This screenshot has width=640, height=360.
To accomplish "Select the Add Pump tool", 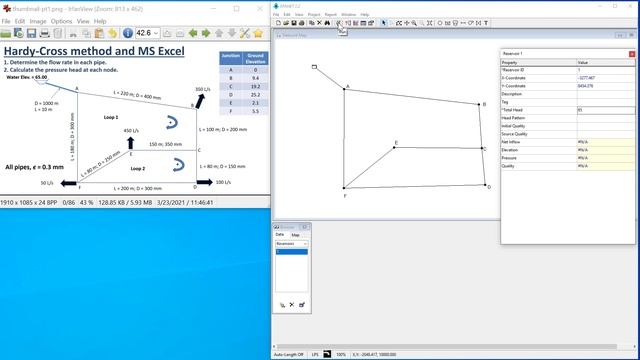I will [x=471, y=23].
